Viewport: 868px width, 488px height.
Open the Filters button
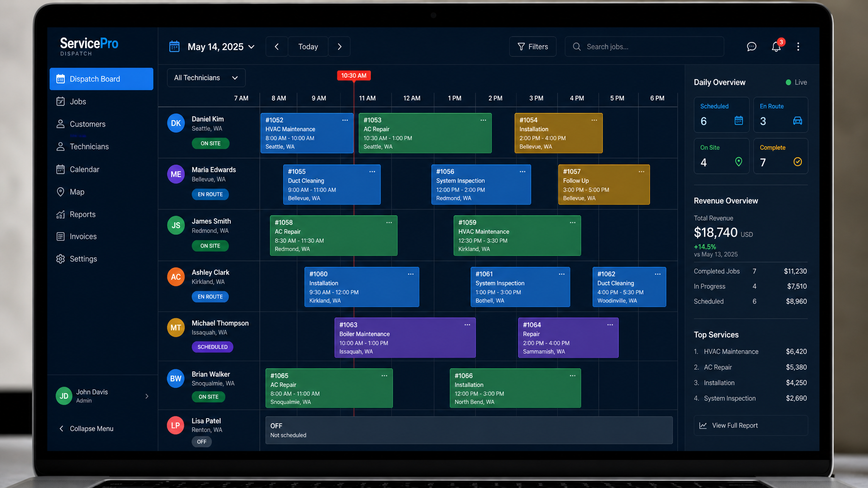[533, 47]
